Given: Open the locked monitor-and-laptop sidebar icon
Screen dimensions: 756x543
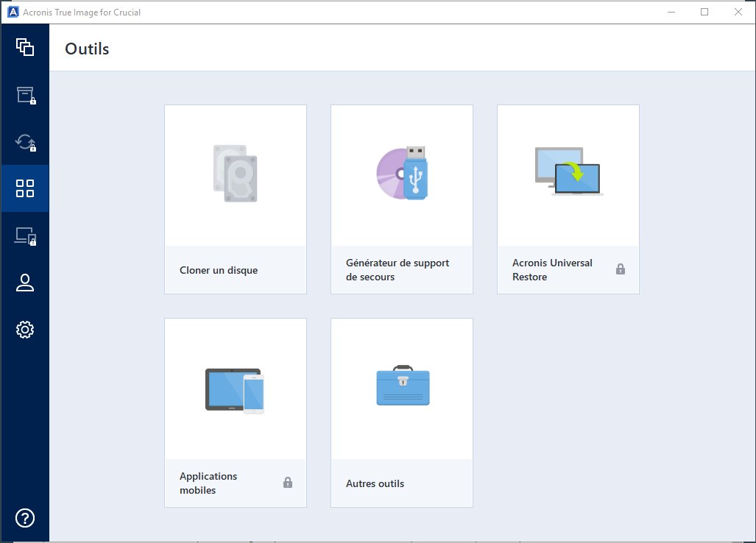Looking at the screenshot, I should pos(25,236).
